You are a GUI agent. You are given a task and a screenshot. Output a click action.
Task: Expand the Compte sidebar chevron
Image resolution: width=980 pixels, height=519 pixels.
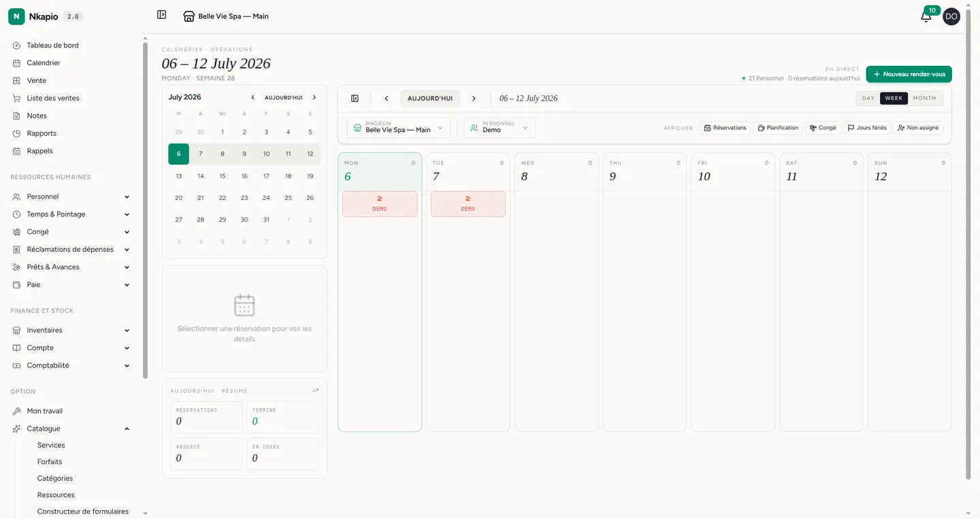click(x=127, y=348)
